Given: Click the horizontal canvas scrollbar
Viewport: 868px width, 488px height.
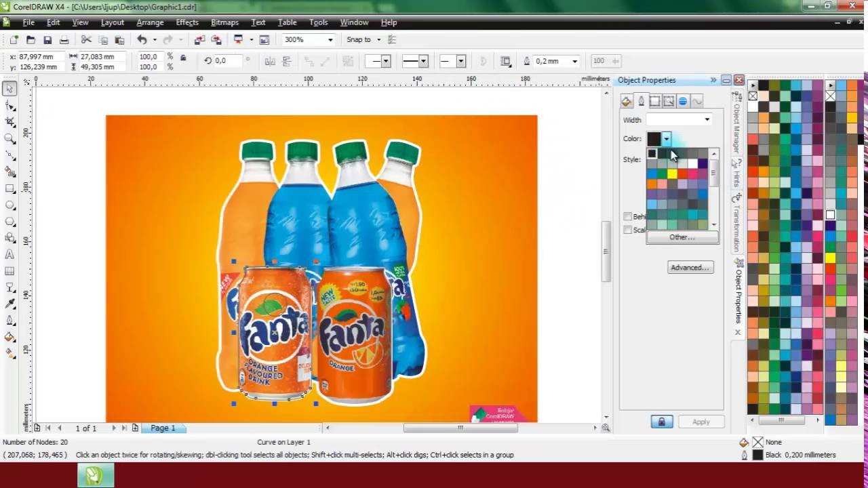Looking at the screenshot, I should coord(460,428).
